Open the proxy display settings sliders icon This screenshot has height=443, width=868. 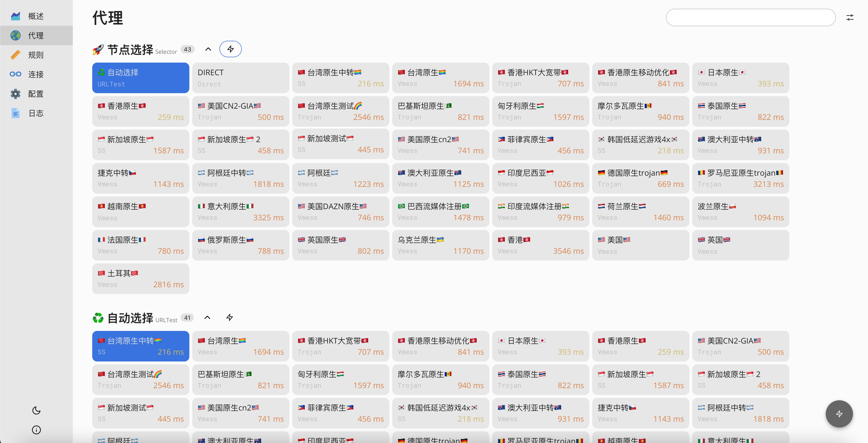[x=850, y=17]
